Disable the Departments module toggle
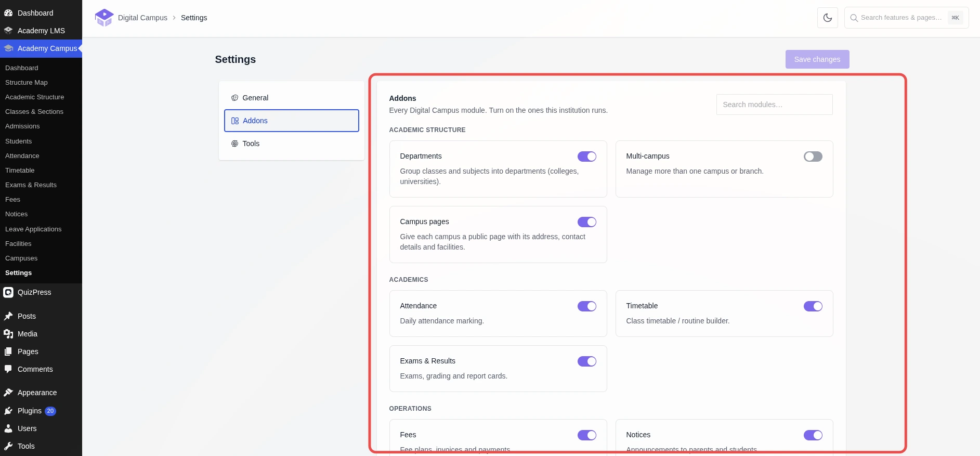 coord(587,157)
